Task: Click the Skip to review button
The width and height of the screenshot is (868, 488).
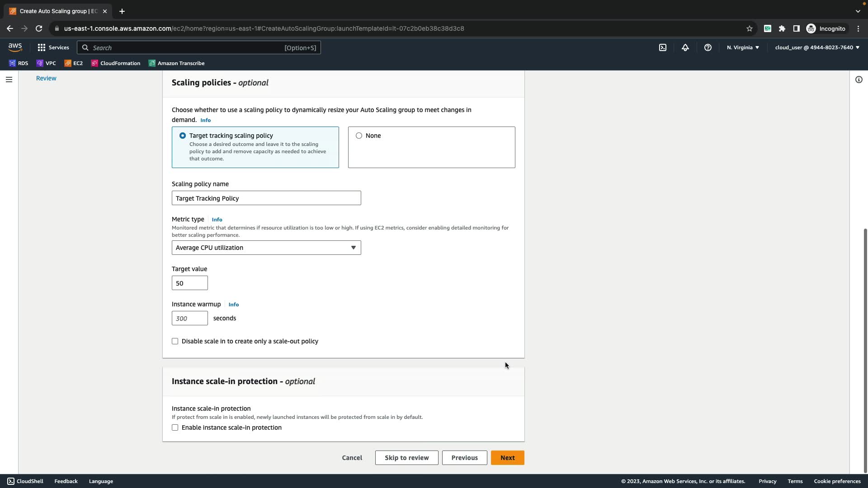Action: pyautogui.click(x=406, y=458)
